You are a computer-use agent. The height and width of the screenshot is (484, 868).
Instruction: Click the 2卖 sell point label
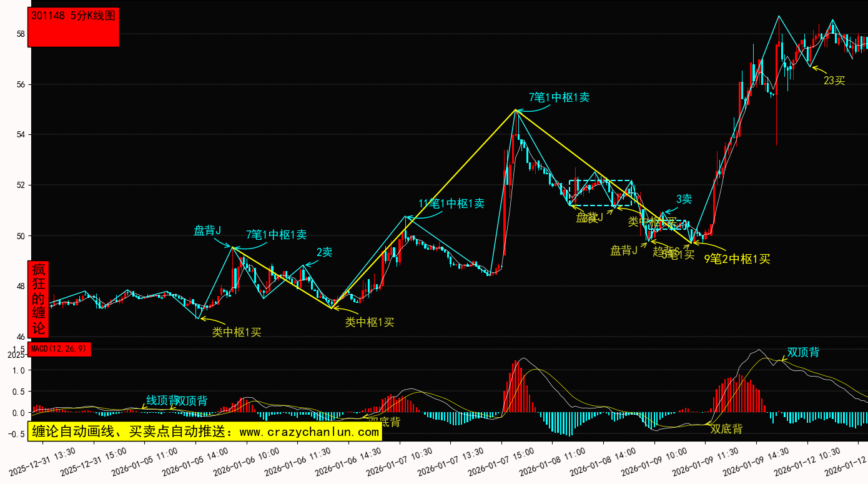coord(324,252)
